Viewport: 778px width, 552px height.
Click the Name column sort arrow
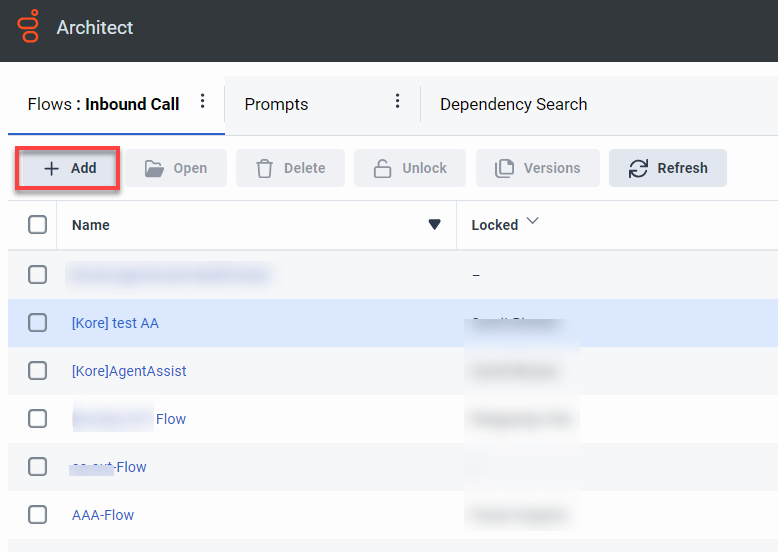pyautogui.click(x=434, y=225)
